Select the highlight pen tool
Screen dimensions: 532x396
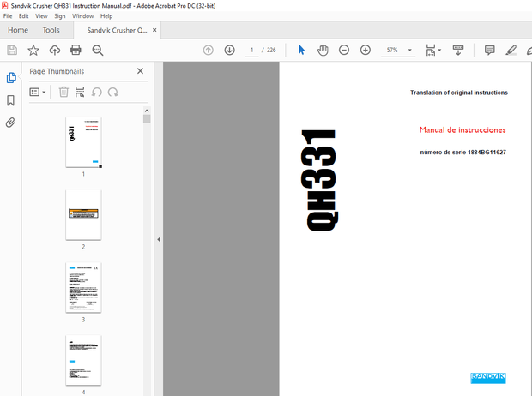(x=511, y=51)
